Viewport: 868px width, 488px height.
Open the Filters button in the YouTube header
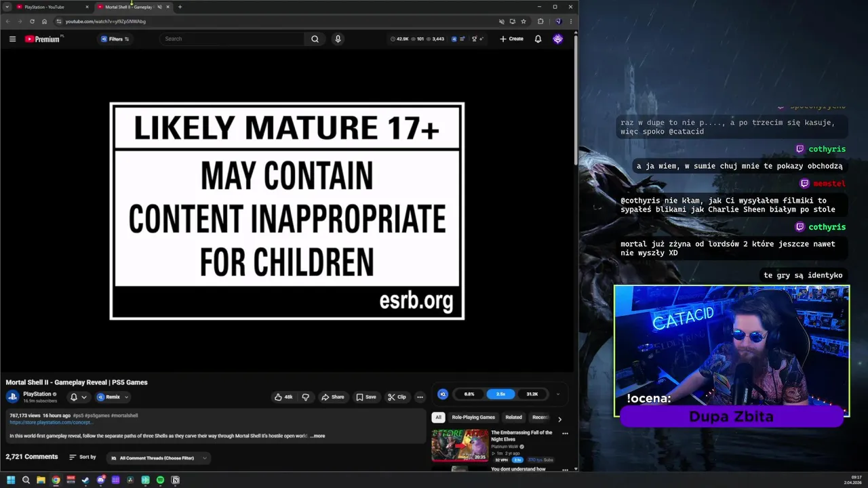click(x=115, y=39)
